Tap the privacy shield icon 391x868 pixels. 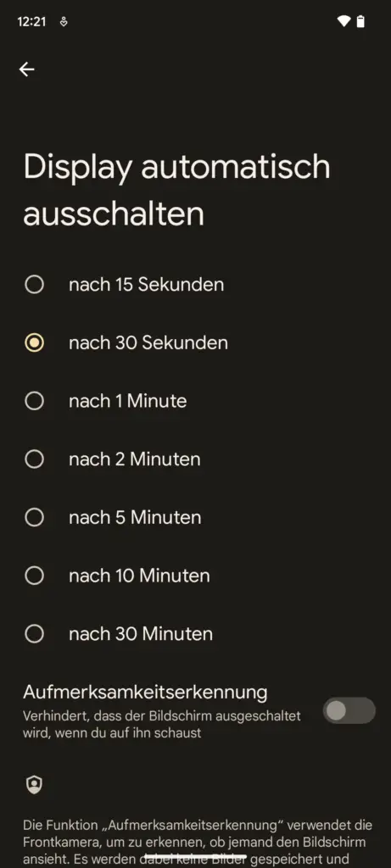pos(34,784)
